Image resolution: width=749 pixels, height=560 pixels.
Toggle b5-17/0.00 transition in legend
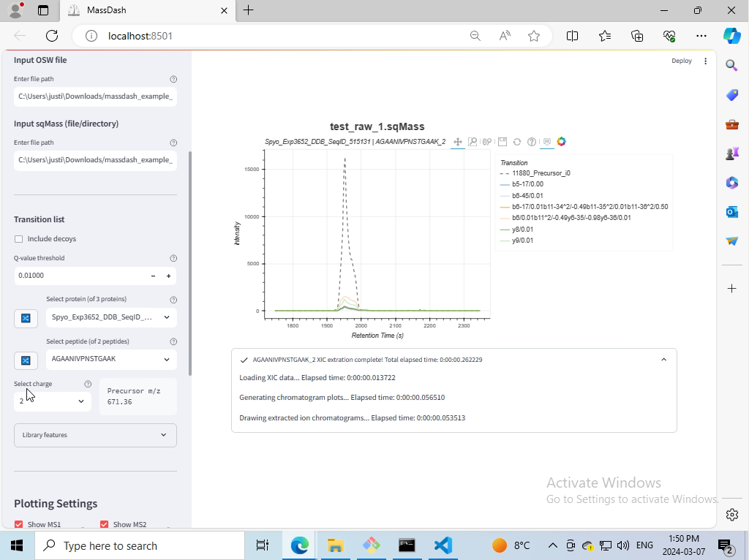pyautogui.click(x=522, y=184)
